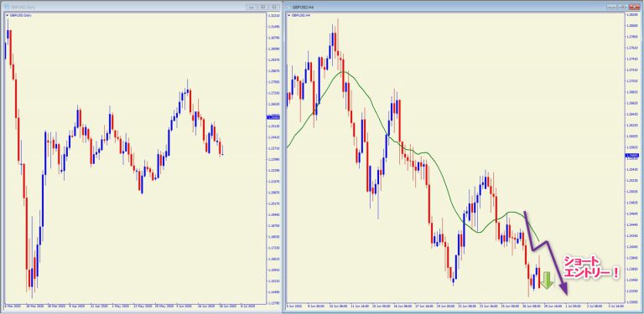Close the GBPUSD H4 chart window
Viewport: 644px width, 314px height.
(x=634, y=7)
